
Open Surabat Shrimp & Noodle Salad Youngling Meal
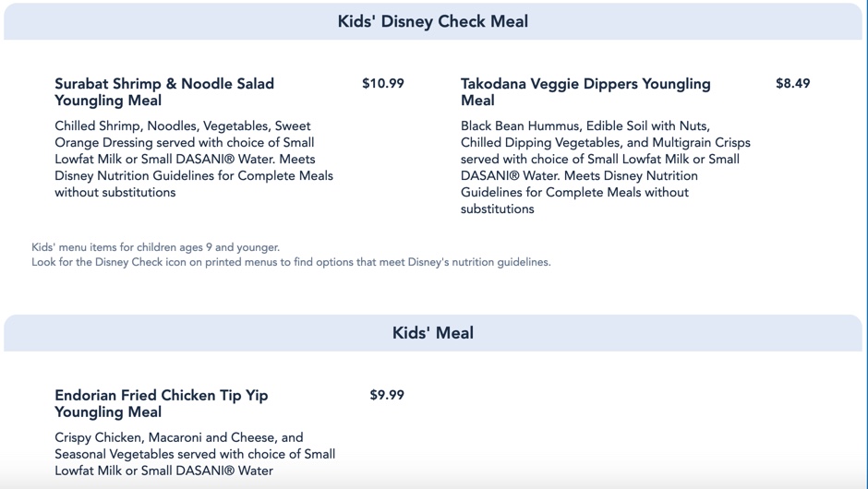(x=164, y=92)
